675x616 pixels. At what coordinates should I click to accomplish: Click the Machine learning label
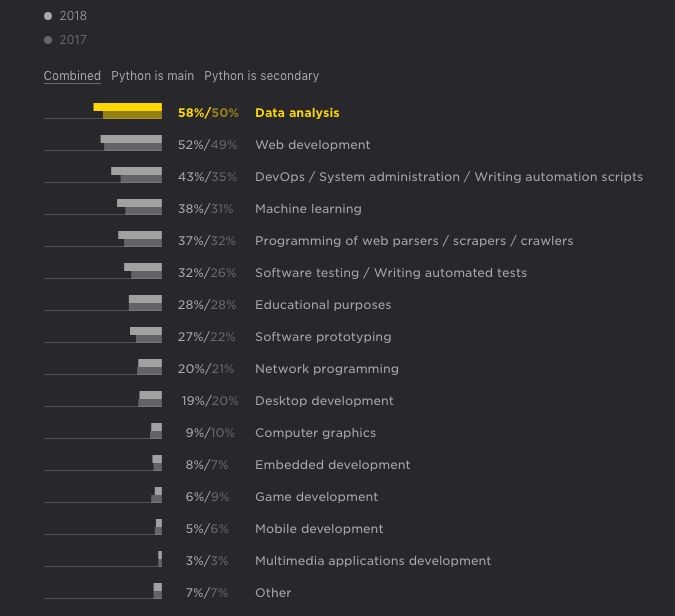click(x=308, y=209)
